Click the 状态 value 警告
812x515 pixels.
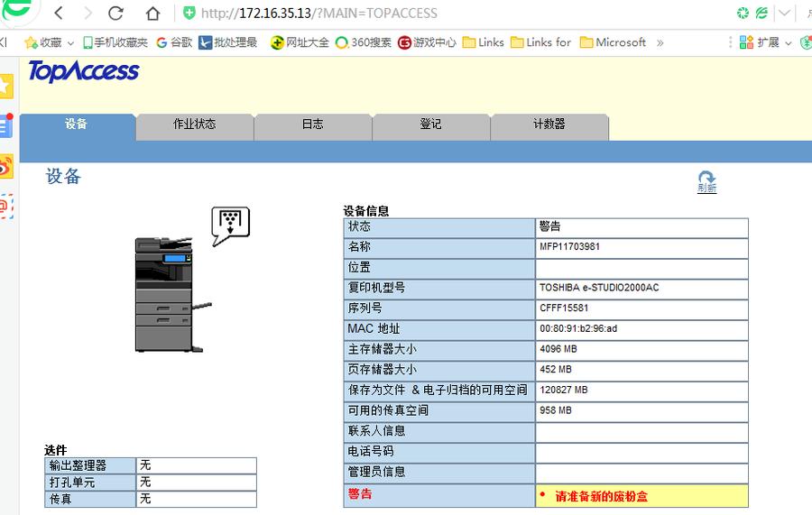coord(550,226)
